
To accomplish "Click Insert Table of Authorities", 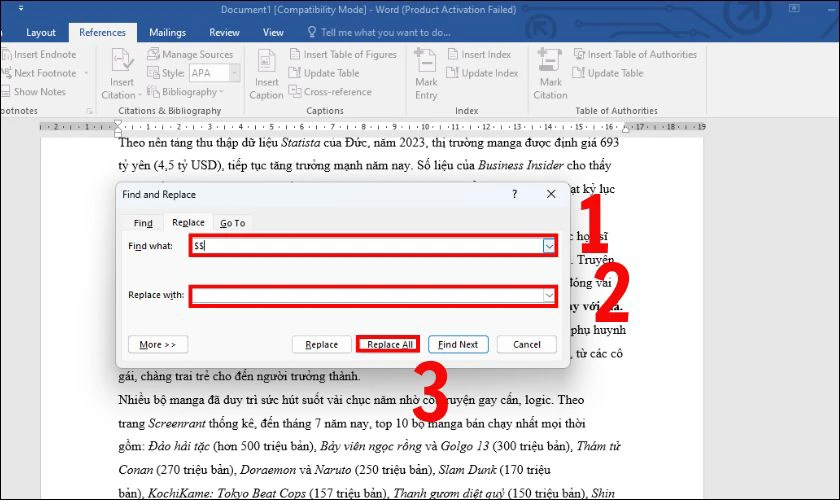I will [635, 54].
